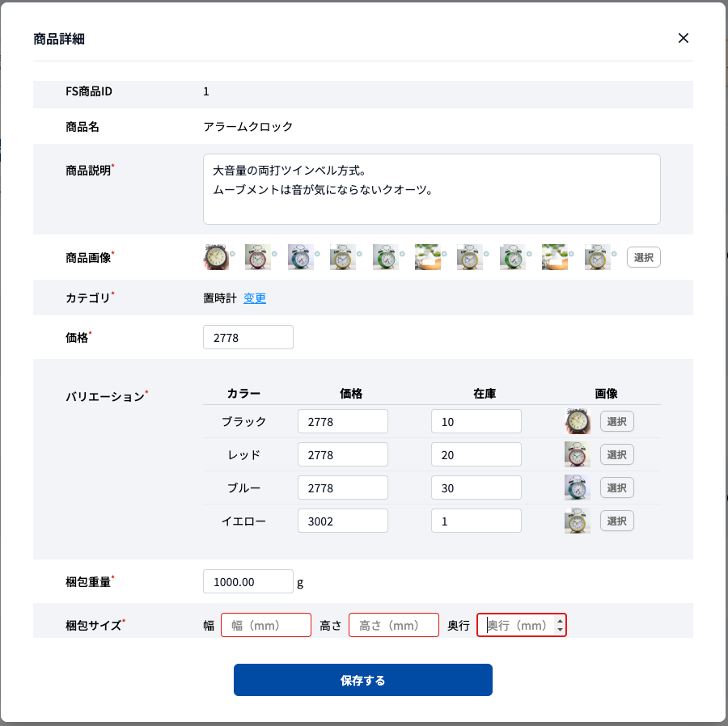Click 選択 next to the product images row
The width and height of the screenshot is (728, 726).
click(643, 257)
